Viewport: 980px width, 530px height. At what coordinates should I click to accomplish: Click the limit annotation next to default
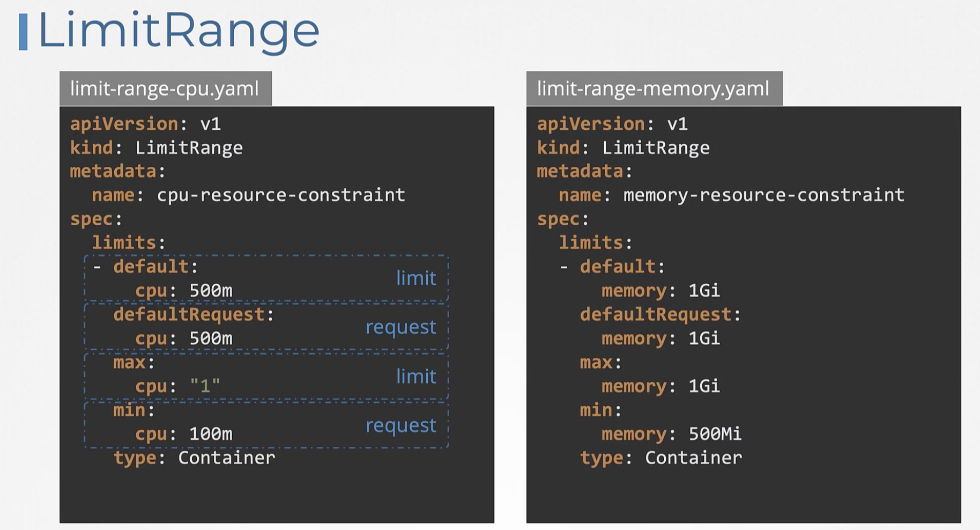point(416,278)
